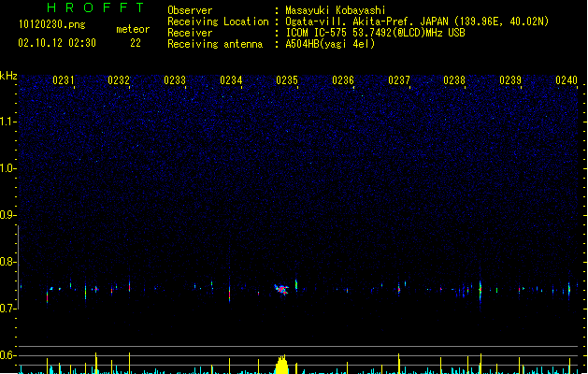Click the 0235 time marker
The height and width of the screenshot is (374, 588).
[287, 80]
